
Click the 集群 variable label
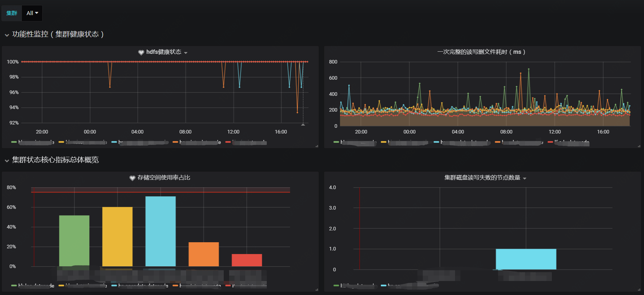[12, 13]
